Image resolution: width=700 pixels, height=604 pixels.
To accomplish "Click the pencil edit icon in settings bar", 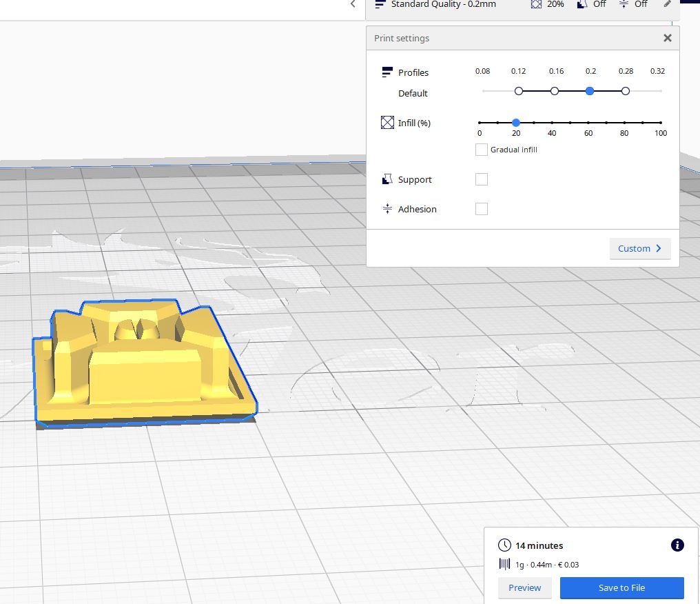I will point(668,4).
